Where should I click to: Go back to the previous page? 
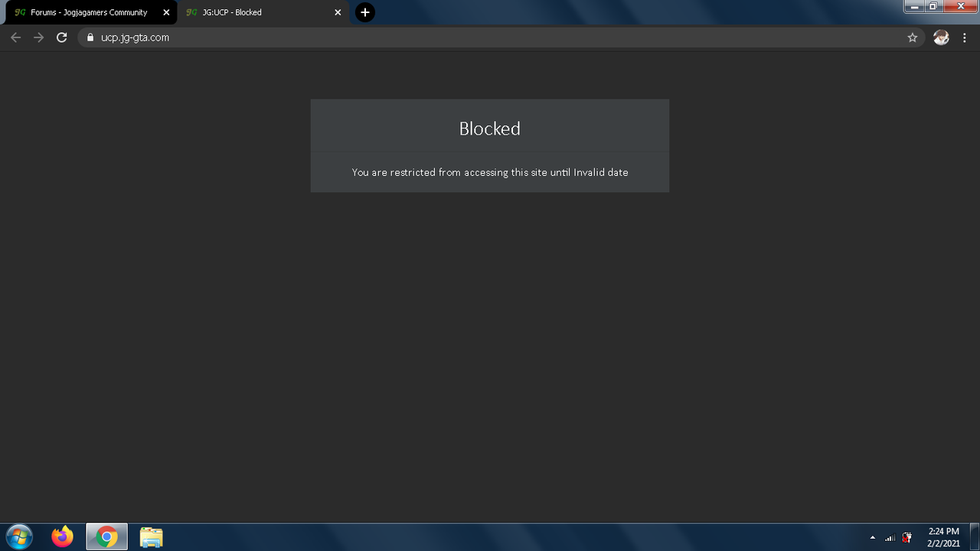point(15,37)
